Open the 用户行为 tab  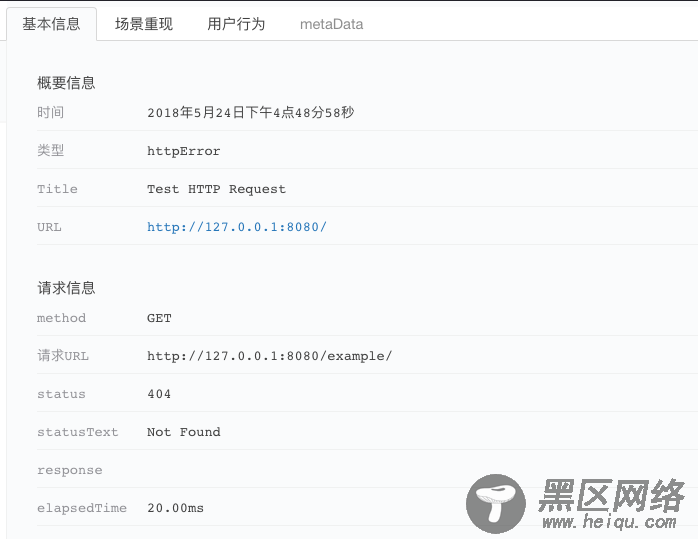coord(236,24)
